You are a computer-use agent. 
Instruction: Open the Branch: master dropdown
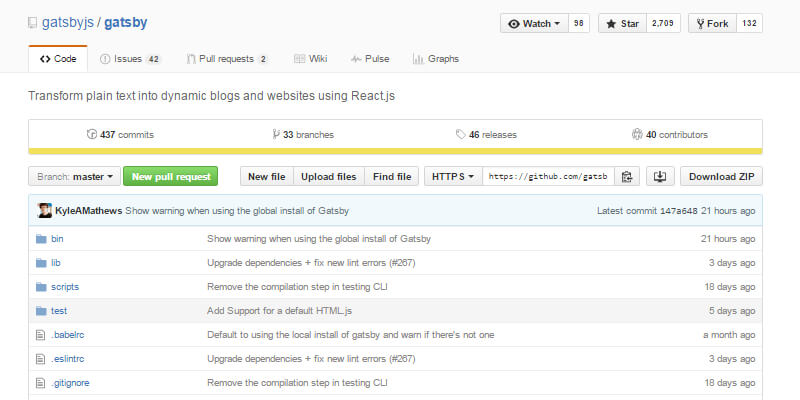pos(75,177)
